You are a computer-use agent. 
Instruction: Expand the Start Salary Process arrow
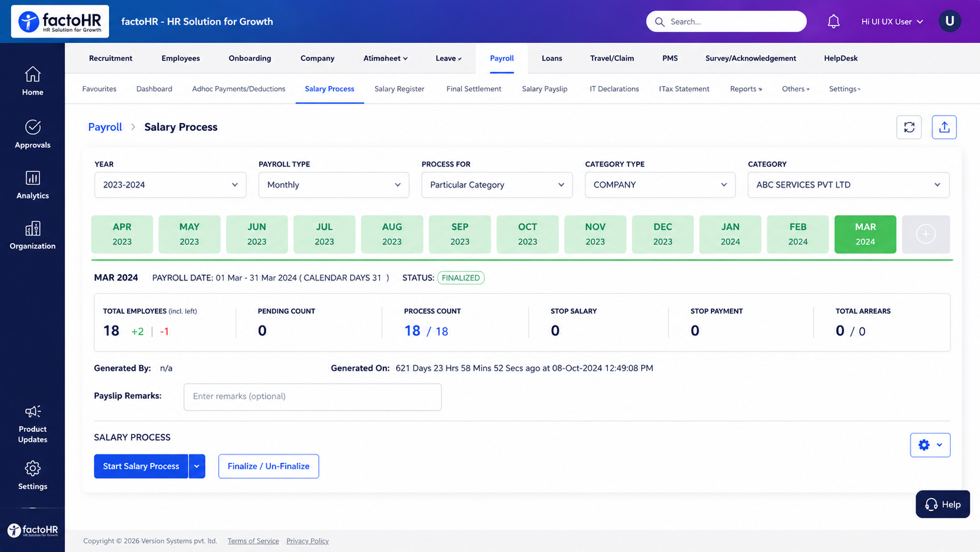pyautogui.click(x=197, y=466)
